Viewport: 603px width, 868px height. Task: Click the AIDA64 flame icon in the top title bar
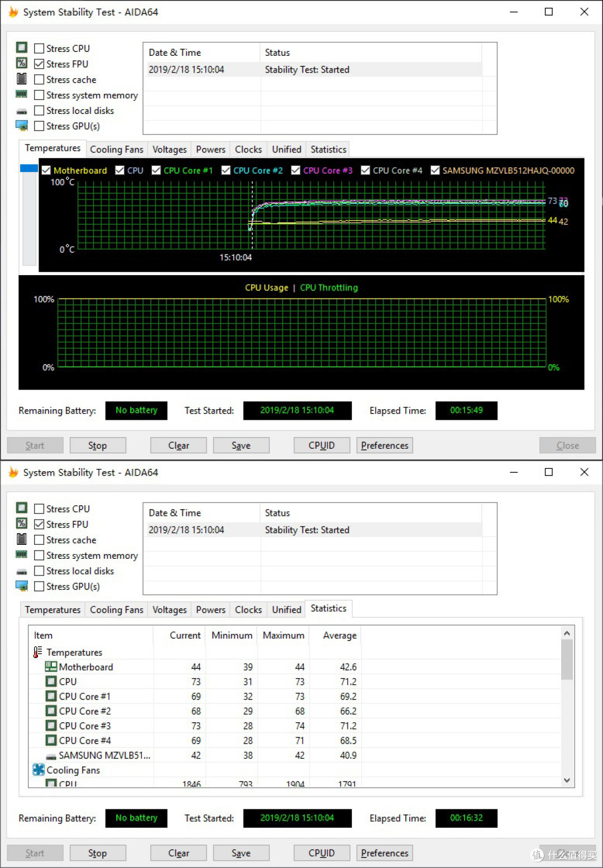pyautogui.click(x=13, y=12)
